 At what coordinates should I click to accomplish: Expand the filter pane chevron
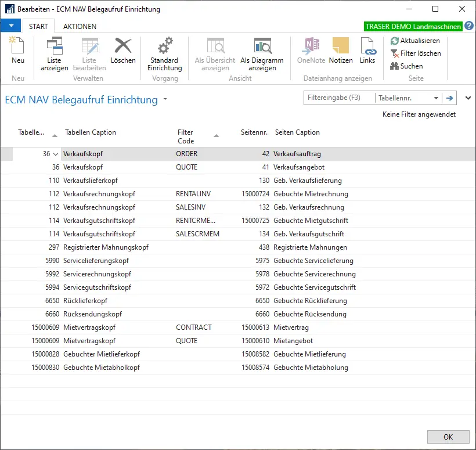(x=468, y=98)
